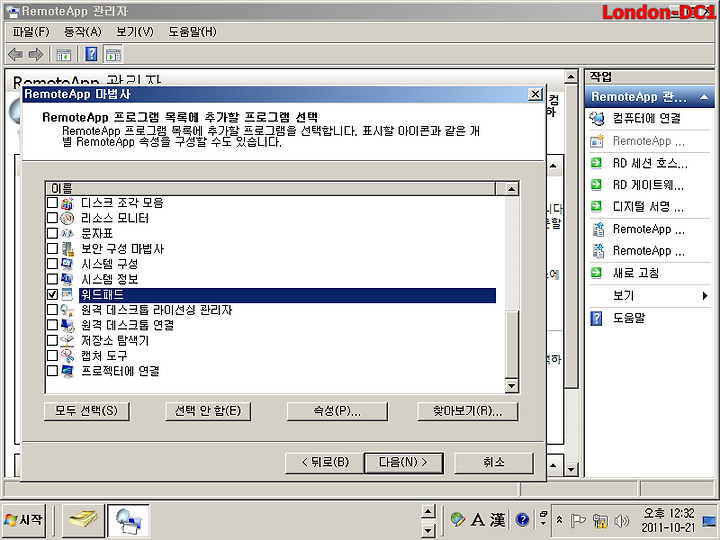The height and width of the screenshot is (540, 720).
Task: Click the 컴퓨터에 연결 action link
Action: (x=647, y=118)
